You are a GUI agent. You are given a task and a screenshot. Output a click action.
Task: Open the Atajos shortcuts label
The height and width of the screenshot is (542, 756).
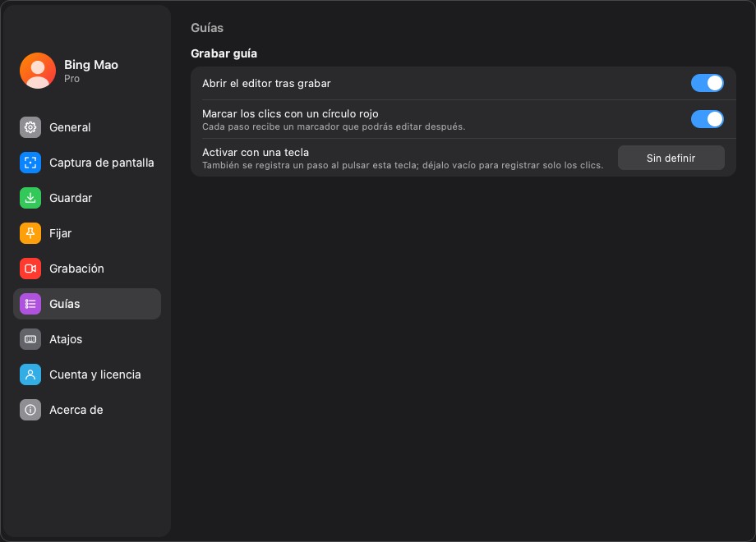point(66,339)
